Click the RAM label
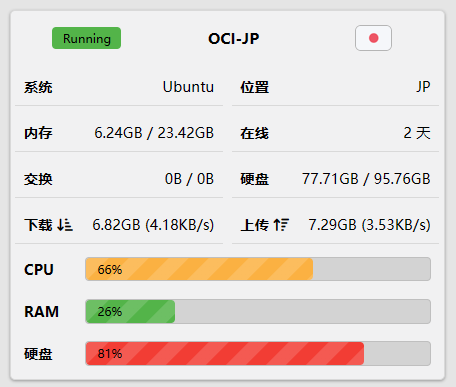Image resolution: width=456 pixels, height=387 pixels. coord(41,312)
